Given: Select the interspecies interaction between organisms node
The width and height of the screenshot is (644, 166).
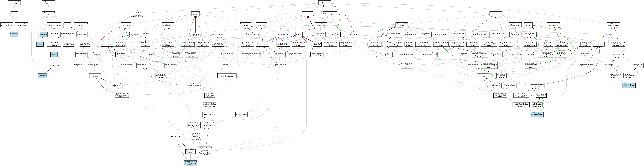Looking at the screenshot, I should coord(137,14).
